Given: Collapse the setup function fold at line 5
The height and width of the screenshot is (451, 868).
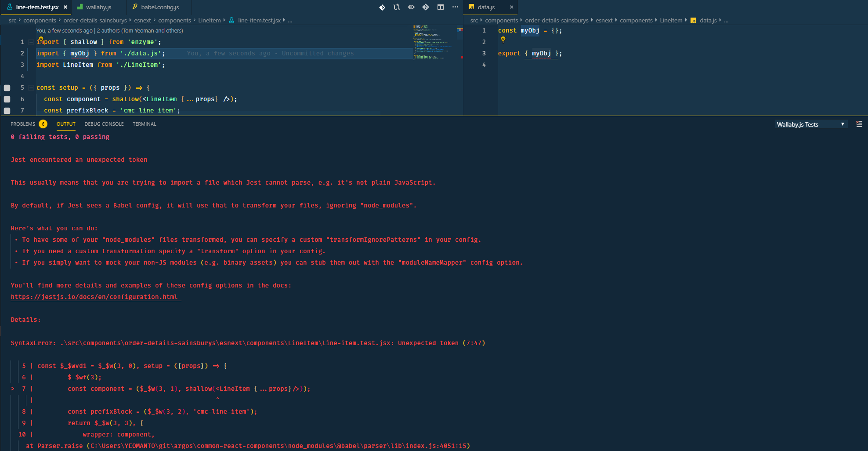Looking at the screenshot, I should 30,87.
